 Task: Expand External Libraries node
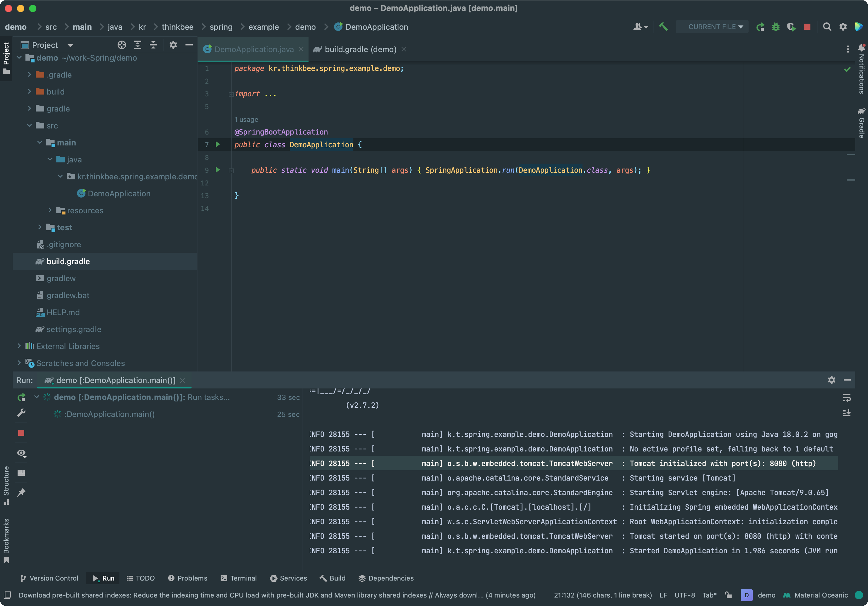(x=19, y=346)
